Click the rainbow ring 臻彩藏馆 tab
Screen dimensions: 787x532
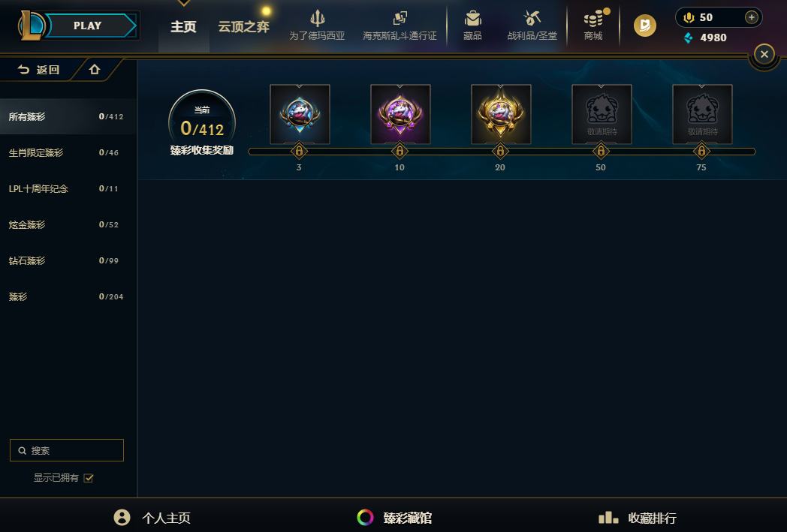[394, 518]
